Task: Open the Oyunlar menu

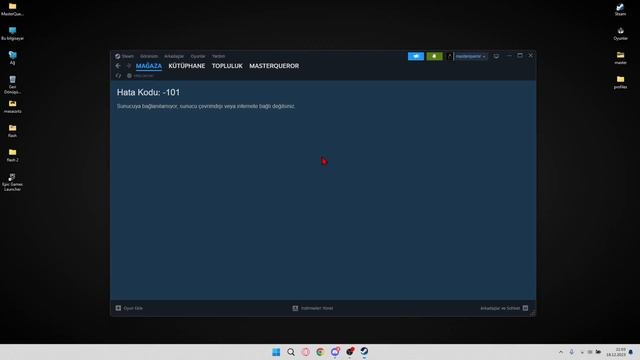Action: [198, 56]
